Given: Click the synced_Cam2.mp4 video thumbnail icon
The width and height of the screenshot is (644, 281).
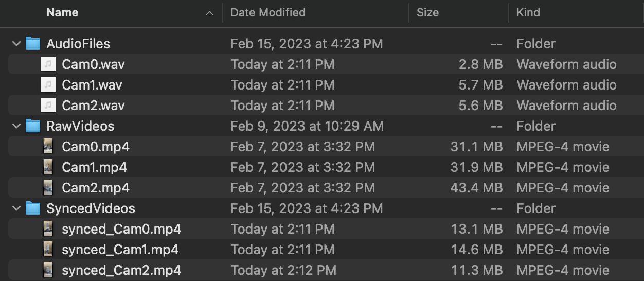Looking at the screenshot, I should point(48,270).
